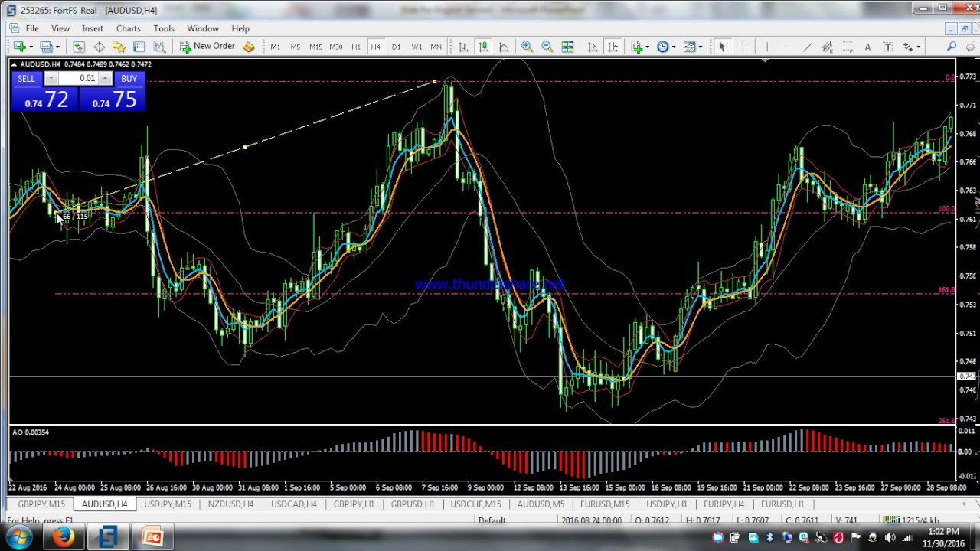Open the search magnifier icon
The width and height of the screenshot is (980, 551).
pos(952,47)
